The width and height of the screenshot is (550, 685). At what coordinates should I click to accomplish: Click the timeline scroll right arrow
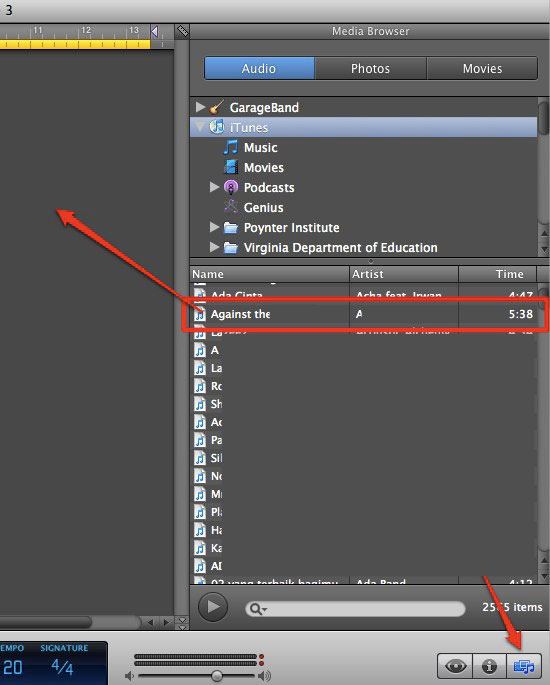[x=166, y=622]
